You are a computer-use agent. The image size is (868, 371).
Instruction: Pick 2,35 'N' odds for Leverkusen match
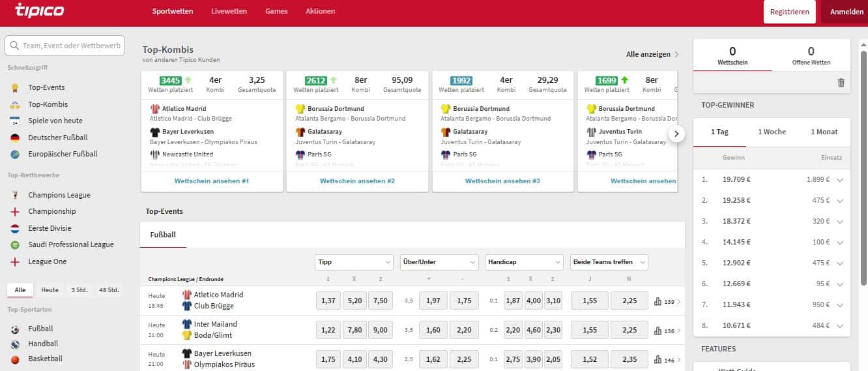click(629, 359)
